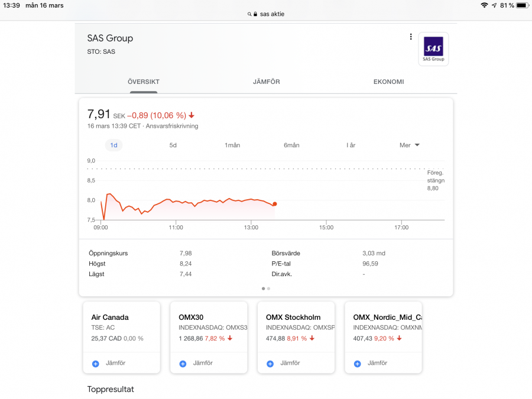Open the Ekonomi tab

pyautogui.click(x=388, y=82)
